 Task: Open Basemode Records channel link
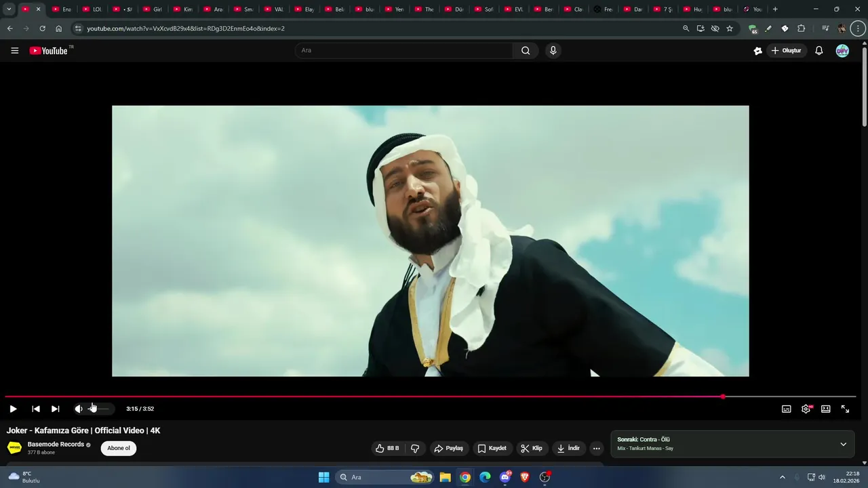point(56,445)
